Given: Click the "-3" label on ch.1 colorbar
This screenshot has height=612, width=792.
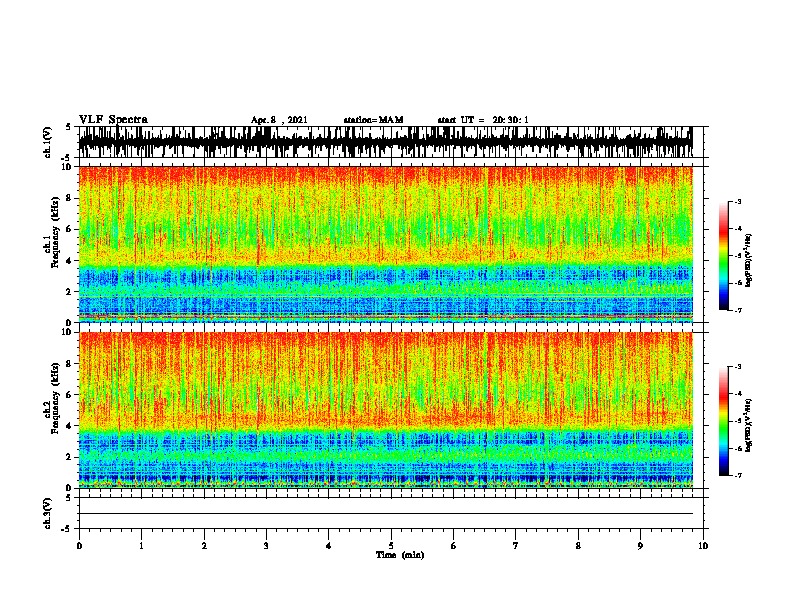Looking at the screenshot, I should (738, 201).
